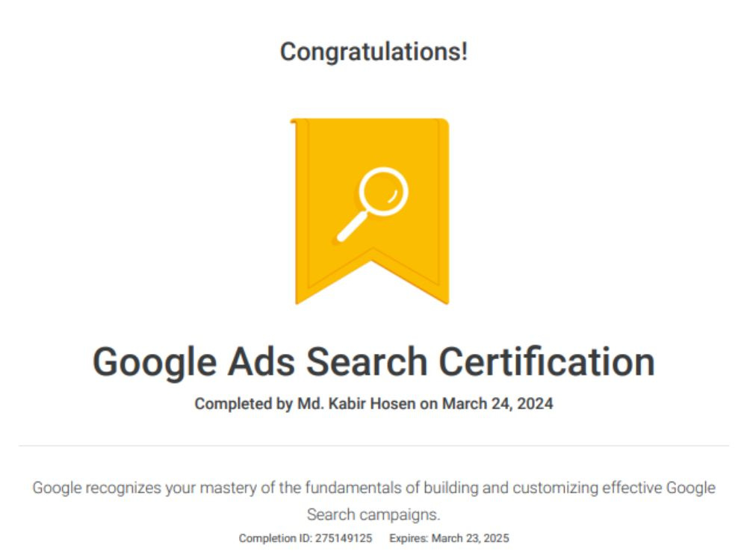Click the 'Completion ID:' label
Image resolution: width=747 pixels, height=560 pixels.
[276, 538]
